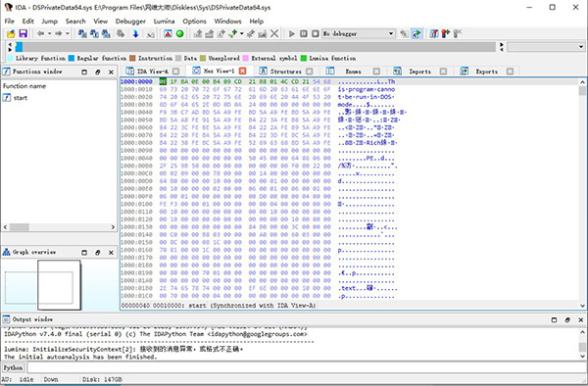Click the Graph overview thumbnail view
This screenshot has height=386, width=588.
click(59, 285)
